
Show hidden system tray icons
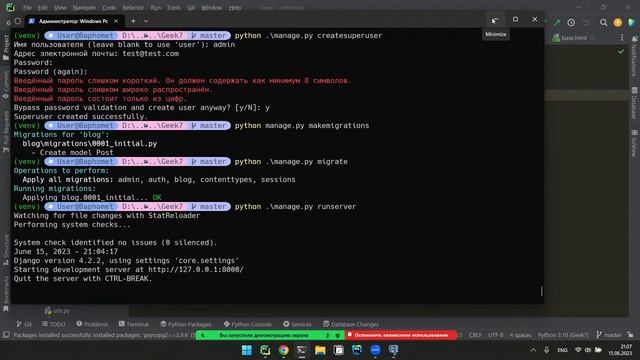pyautogui.click(x=533, y=350)
